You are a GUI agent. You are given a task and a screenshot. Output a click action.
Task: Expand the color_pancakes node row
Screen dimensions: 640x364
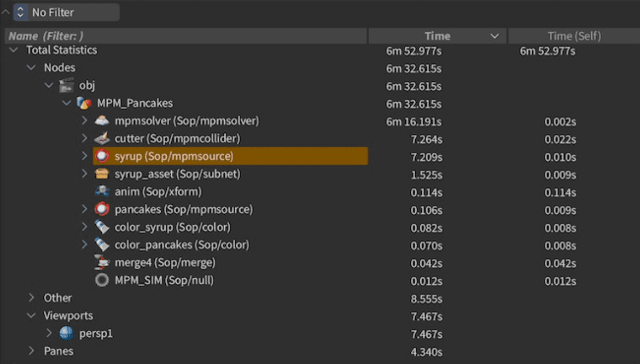click(x=84, y=244)
